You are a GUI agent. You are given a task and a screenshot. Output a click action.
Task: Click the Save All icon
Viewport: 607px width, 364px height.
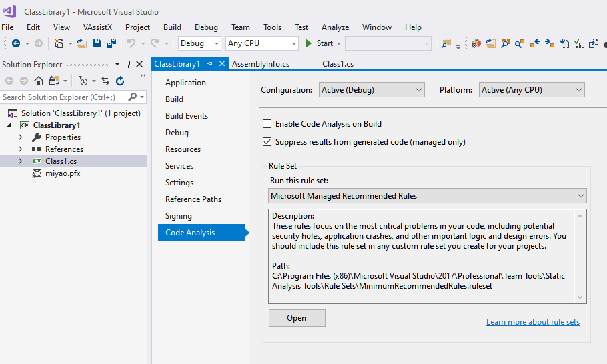[x=111, y=43]
